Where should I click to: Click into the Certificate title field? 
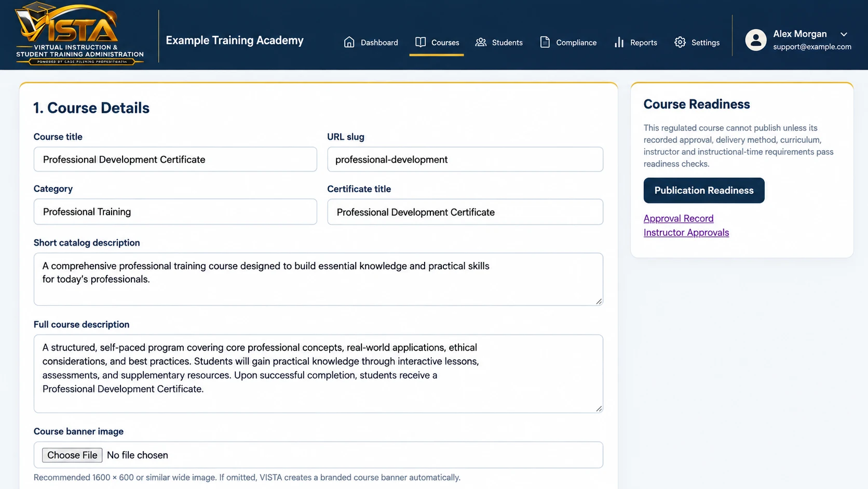pyautogui.click(x=465, y=212)
